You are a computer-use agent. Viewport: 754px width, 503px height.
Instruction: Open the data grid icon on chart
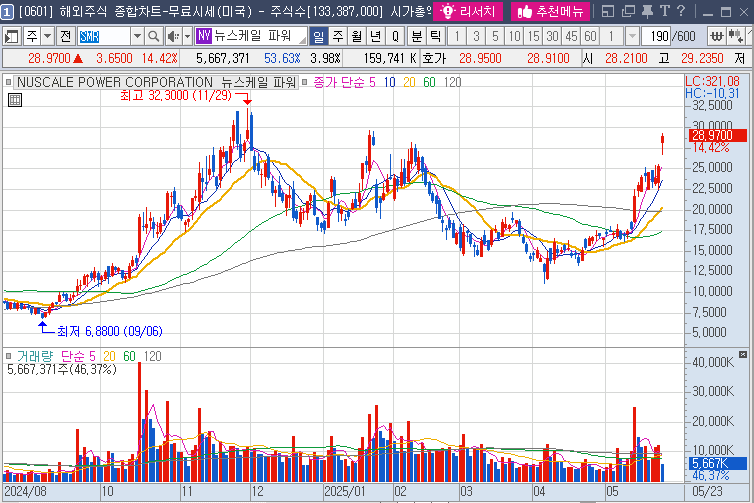click(15, 100)
